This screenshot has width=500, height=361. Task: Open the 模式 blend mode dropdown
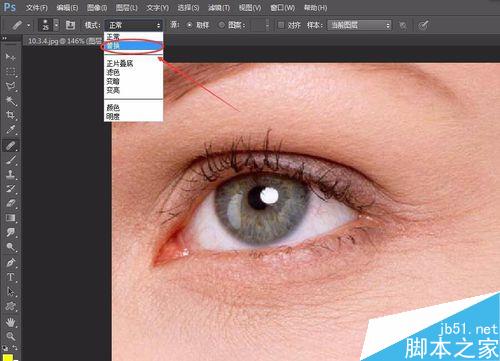click(134, 25)
